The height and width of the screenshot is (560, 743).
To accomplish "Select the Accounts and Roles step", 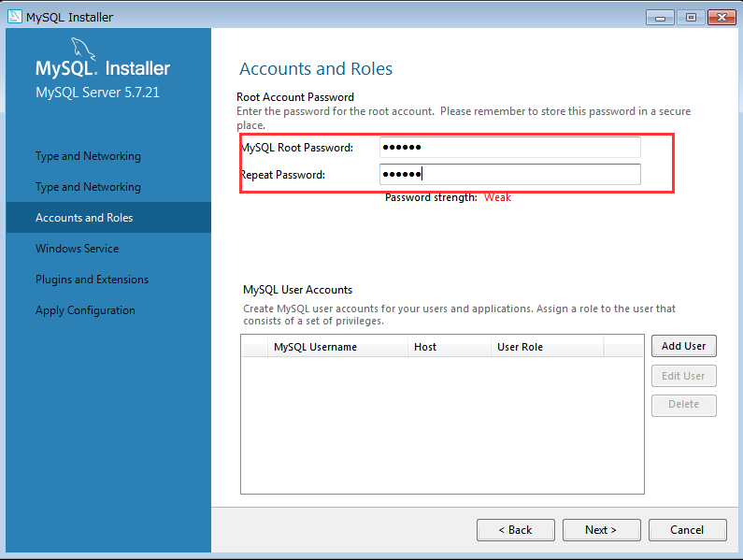I will click(x=84, y=218).
